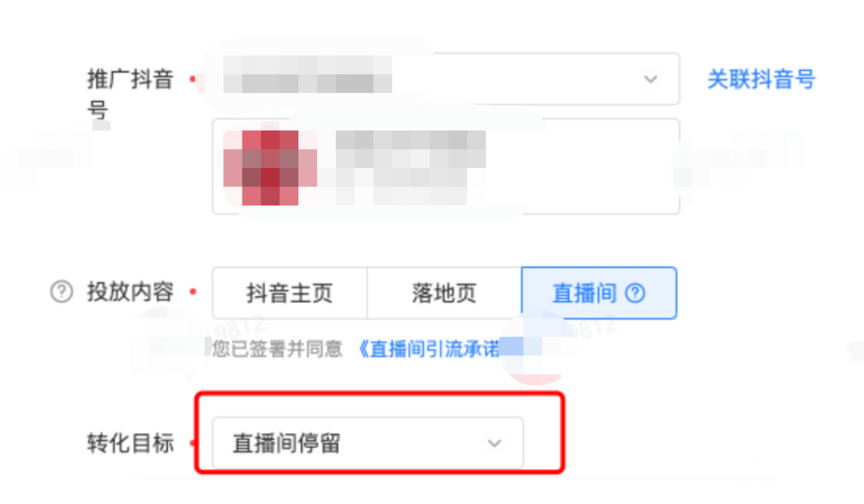Click the 推广抖音号 field label
This screenshot has height=504, width=864.
[x=130, y=94]
